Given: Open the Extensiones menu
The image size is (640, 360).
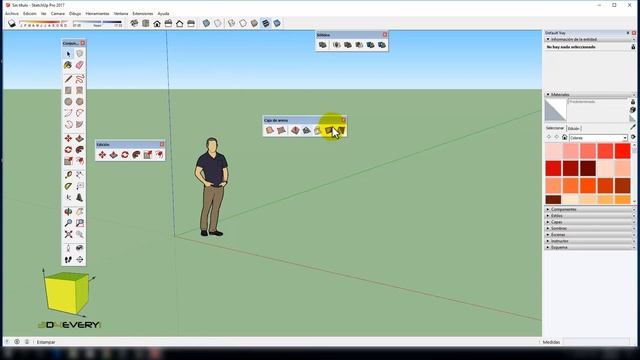Looking at the screenshot, I should pyautogui.click(x=142, y=13).
